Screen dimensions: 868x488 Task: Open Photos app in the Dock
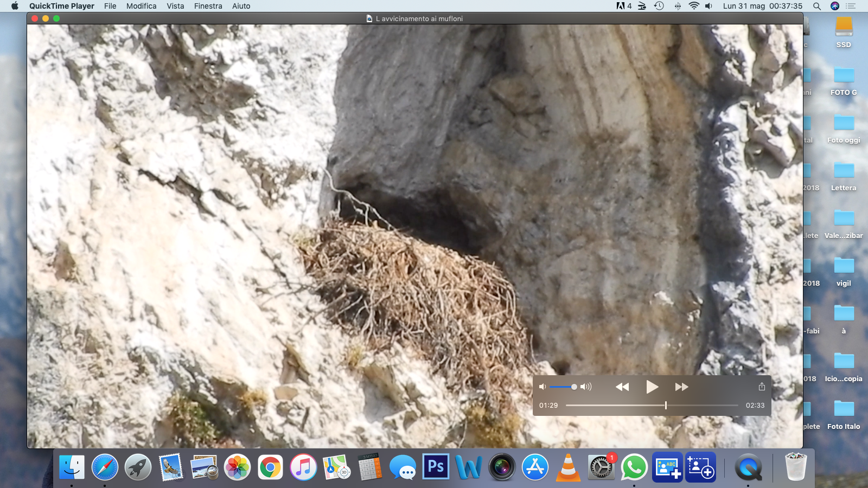coord(237,467)
